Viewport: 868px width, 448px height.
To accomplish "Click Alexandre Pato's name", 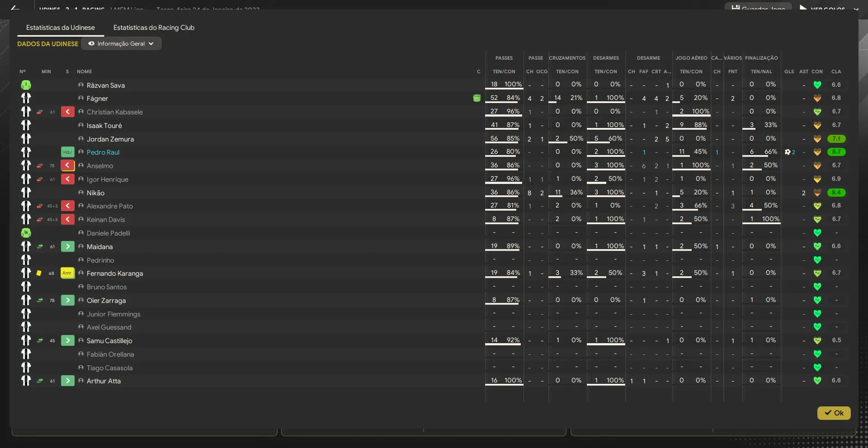I will 110,206.
